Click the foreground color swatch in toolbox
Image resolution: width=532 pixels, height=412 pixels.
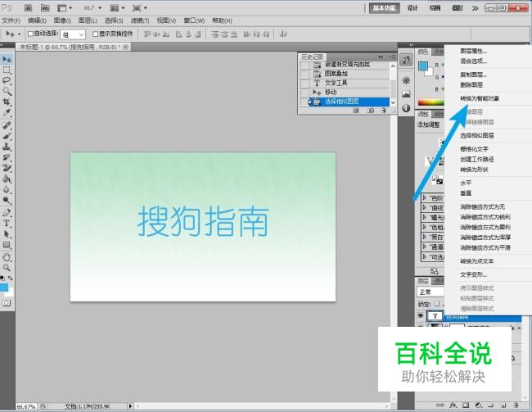(4, 287)
